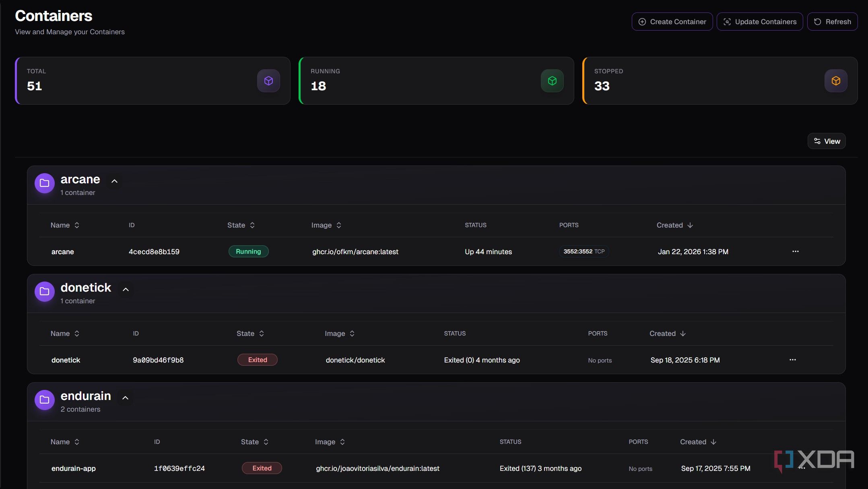The height and width of the screenshot is (489, 868).
Task: Sort donetick table by State
Action: tap(250, 334)
